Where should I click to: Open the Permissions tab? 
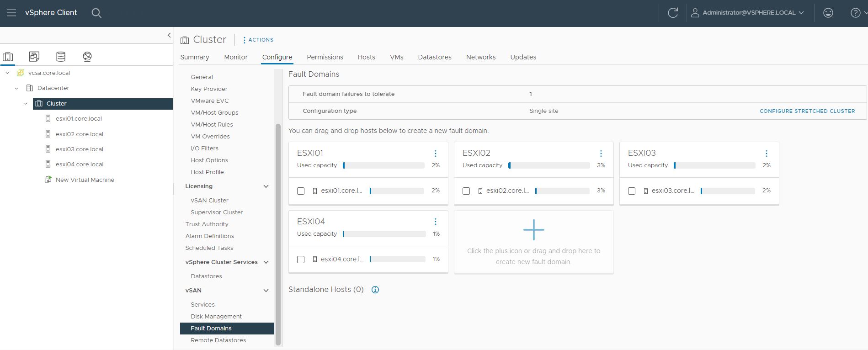(325, 57)
